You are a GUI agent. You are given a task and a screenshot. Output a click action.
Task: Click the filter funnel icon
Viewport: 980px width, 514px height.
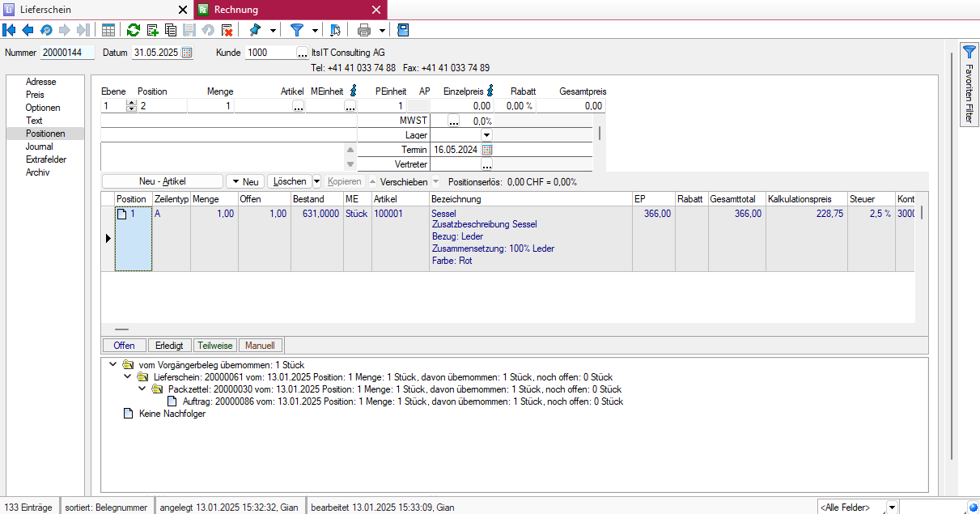pos(297,30)
